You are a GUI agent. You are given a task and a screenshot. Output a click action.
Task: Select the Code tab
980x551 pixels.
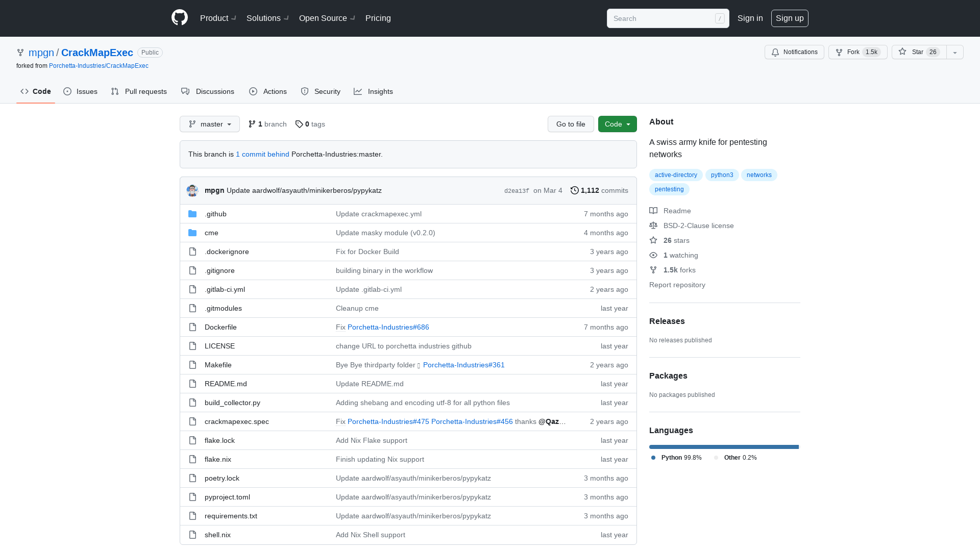coord(36,91)
